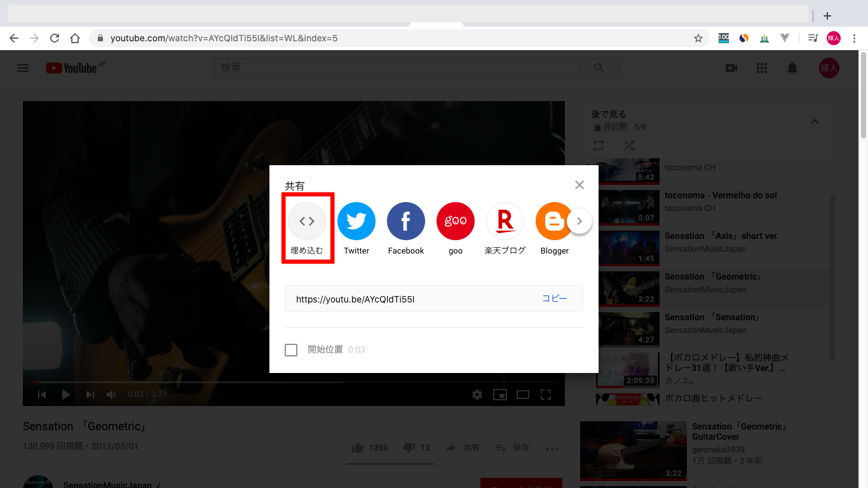The width and height of the screenshot is (868, 488).
Task: Open the playlist shuffle icon
Action: point(629,146)
